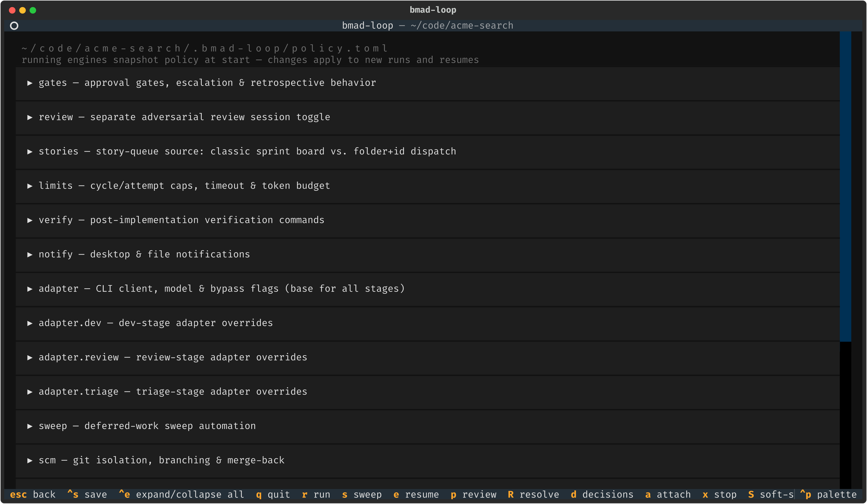Click 'verify — post-implementation verification commands' text

[x=181, y=220]
